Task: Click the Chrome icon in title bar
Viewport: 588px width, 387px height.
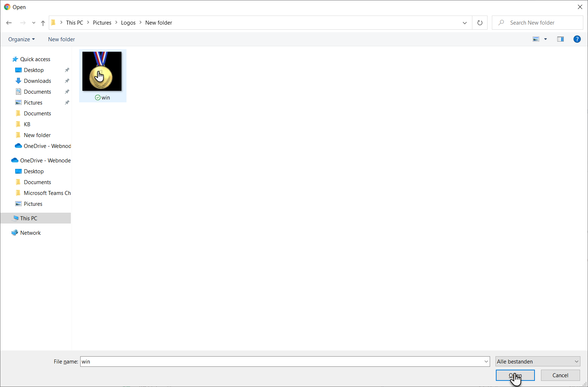Action: [7, 7]
